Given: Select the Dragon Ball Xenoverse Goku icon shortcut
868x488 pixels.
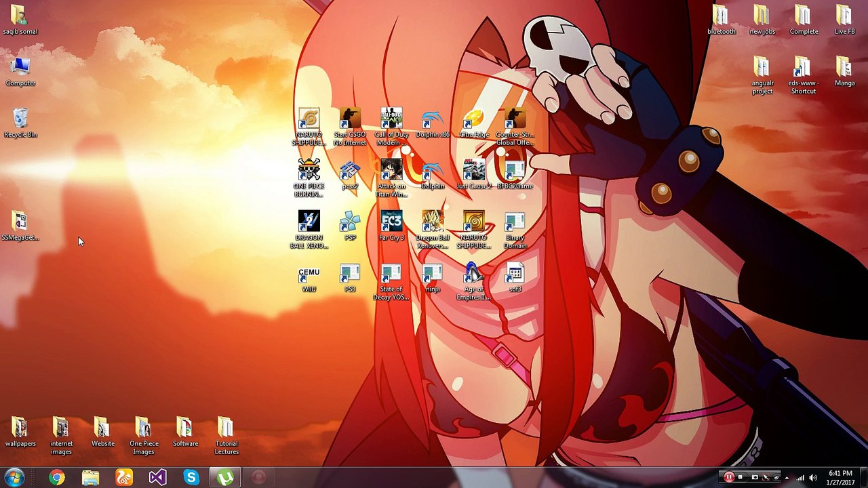Looking at the screenshot, I should click(x=433, y=230).
